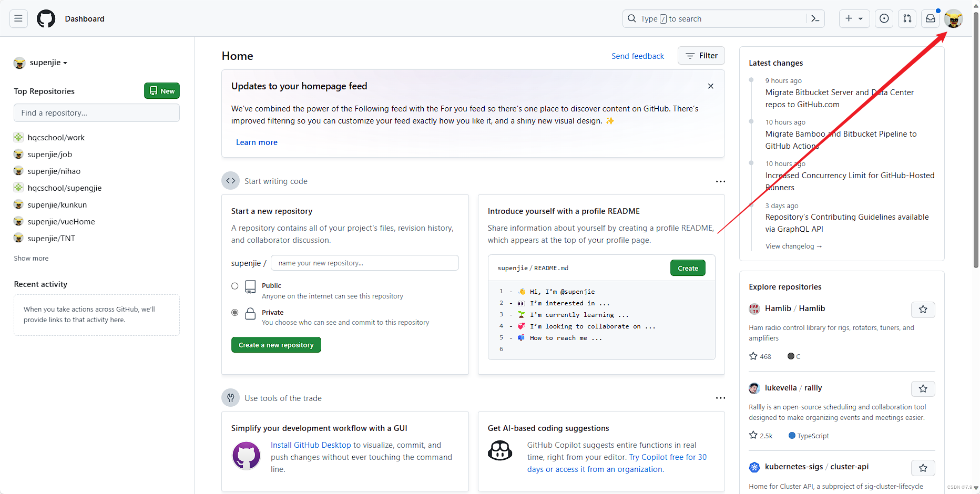
Task: Open the Send feedback link
Action: [638, 56]
